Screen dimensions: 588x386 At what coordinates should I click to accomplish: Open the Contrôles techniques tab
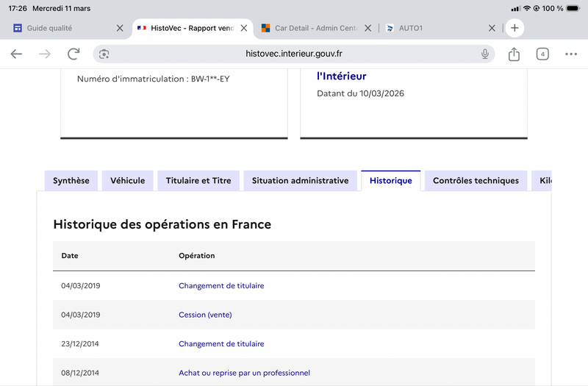click(x=476, y=180)
